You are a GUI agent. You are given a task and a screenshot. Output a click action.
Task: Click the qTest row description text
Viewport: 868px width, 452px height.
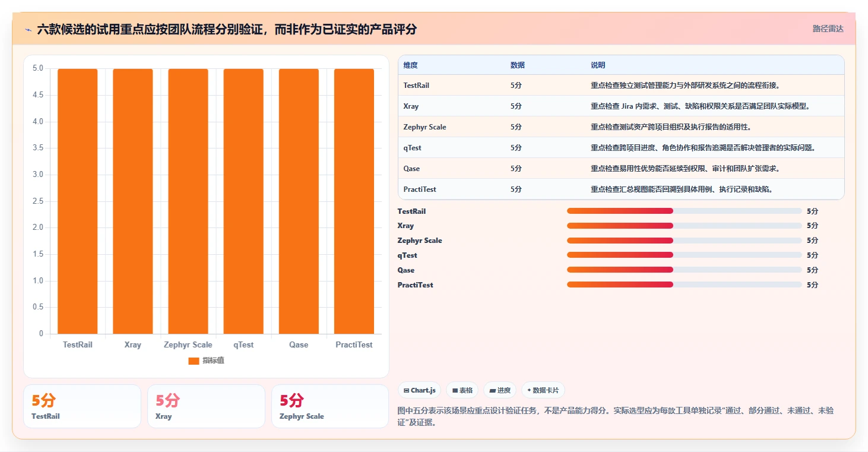[x=704, y=148]
